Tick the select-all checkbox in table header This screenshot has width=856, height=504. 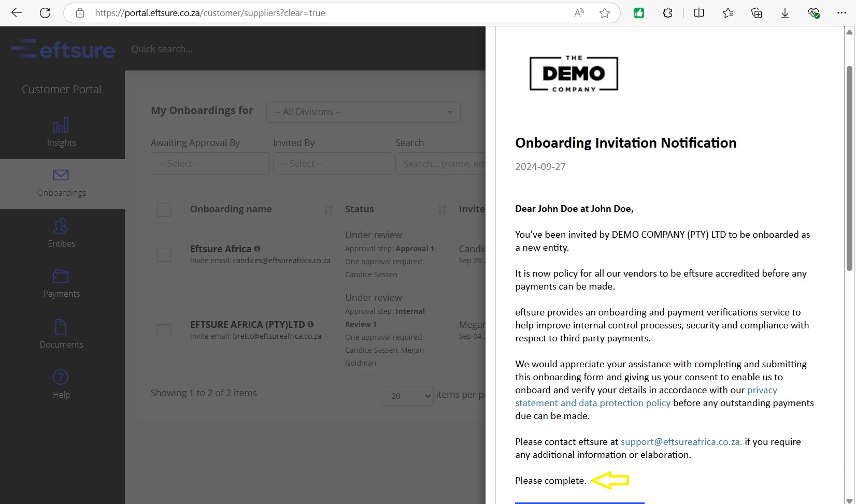click(164, 210)
